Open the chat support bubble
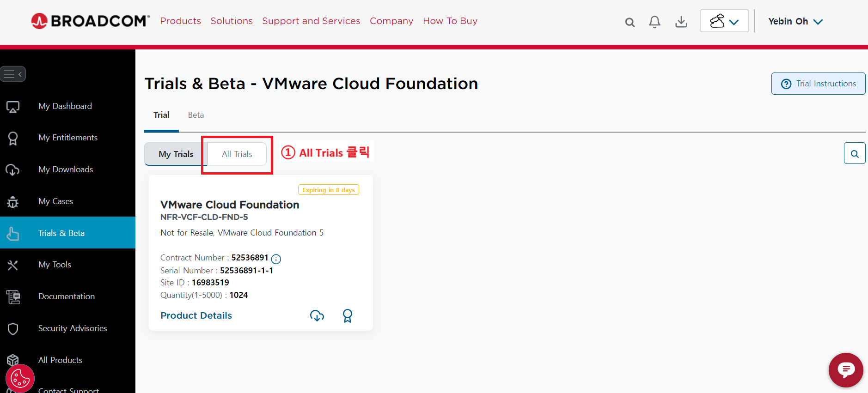The image size is (868, 393). pos(845,370)
